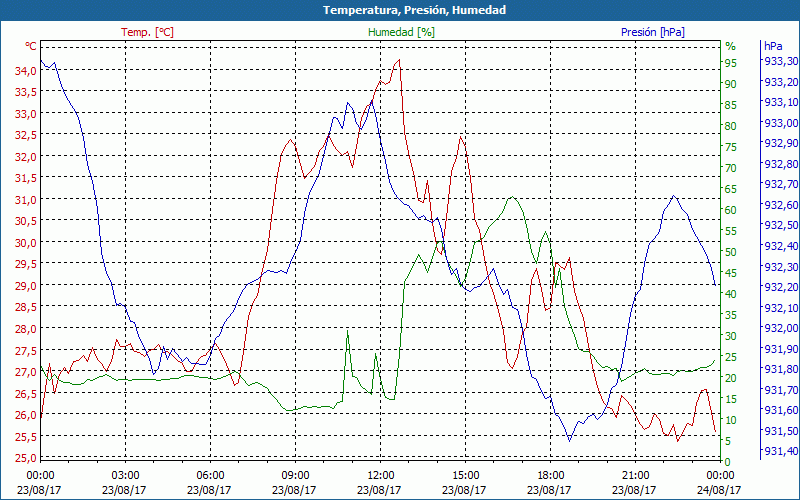
Task: Select the blue 'Presión [hPa]' legend label
Action: (x=653, y=32)
